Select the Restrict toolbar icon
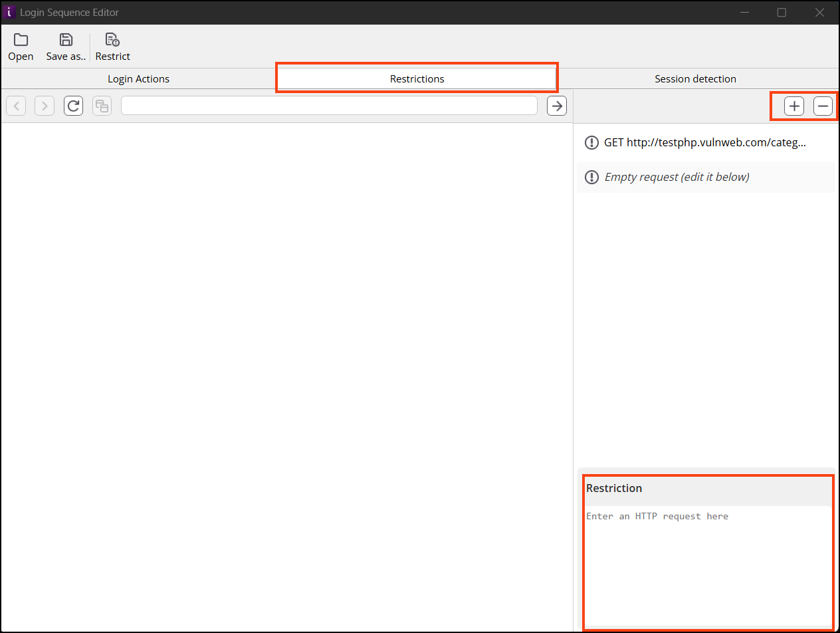Viewport: 840px width, 633px height. 112,45
